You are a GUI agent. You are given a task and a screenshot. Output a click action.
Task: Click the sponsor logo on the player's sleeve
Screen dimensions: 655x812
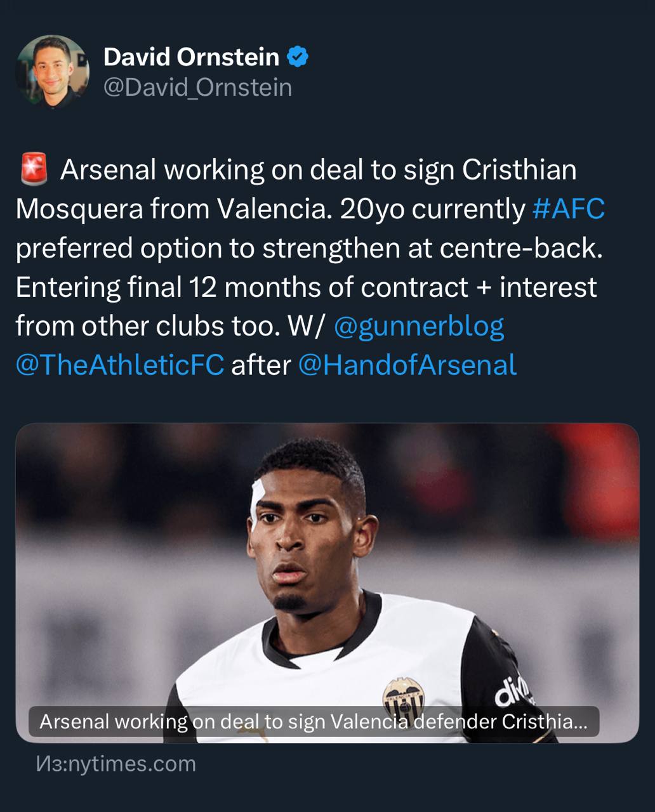(x=513, y=688)
